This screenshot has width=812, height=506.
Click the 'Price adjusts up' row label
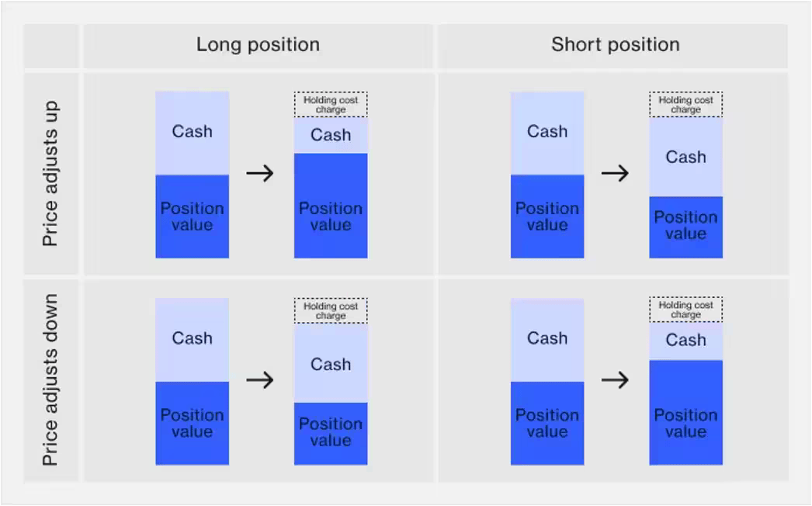tap(50, 174)
